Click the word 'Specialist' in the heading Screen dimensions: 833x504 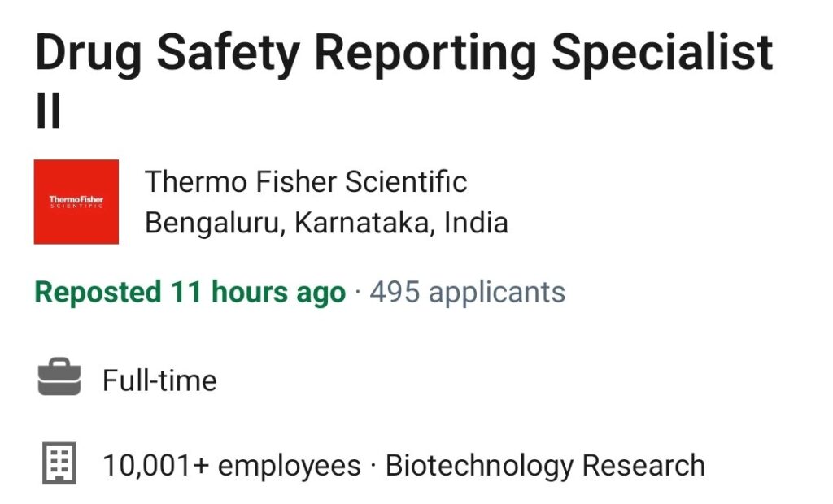[x=662, y=53]
